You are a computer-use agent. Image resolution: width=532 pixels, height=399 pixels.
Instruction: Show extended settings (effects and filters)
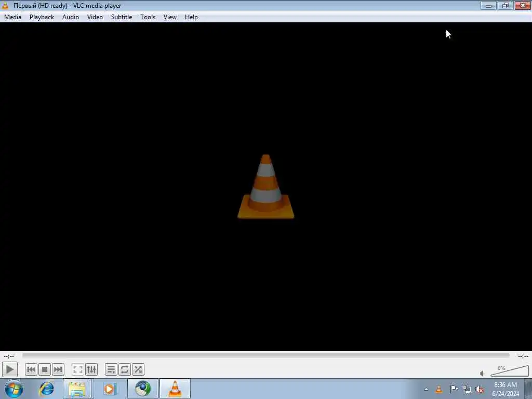click(x=91, y=369)
